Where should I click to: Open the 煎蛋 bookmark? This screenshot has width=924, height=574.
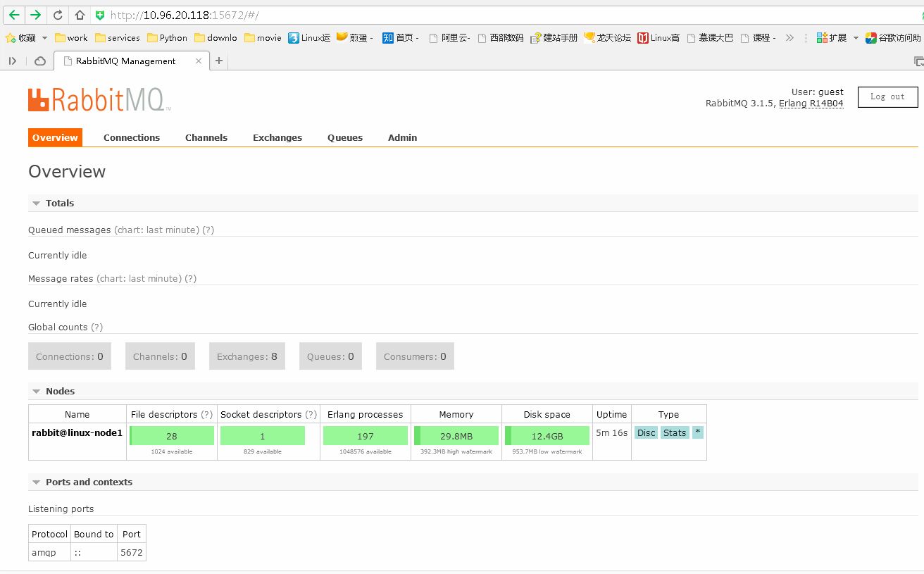click(x=354, y=38)
